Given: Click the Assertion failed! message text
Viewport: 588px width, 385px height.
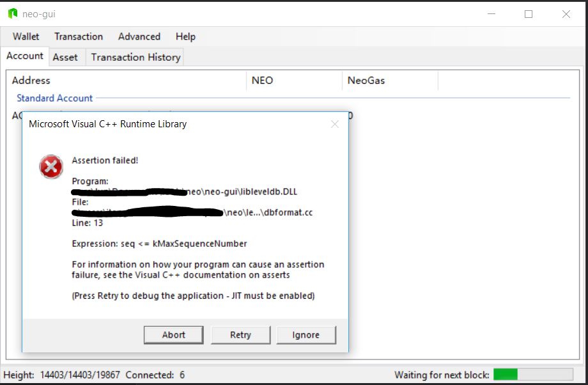Looking at the screenshot, I should tap(105, 161).
